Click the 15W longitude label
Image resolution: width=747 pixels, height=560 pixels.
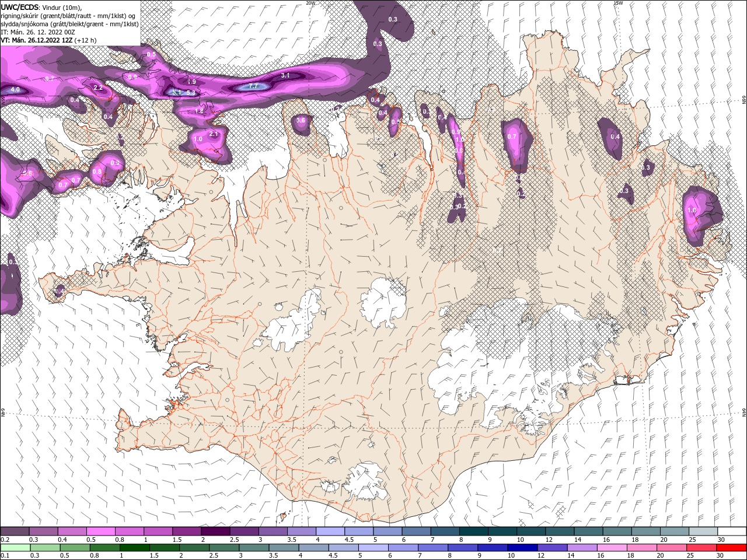click(618, 3)
